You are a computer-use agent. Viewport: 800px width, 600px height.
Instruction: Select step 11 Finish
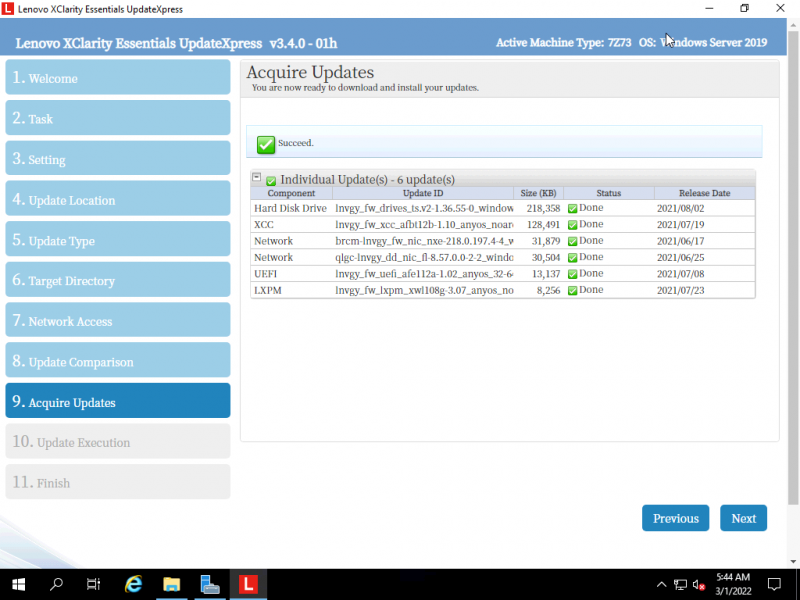tap(118, 482)
